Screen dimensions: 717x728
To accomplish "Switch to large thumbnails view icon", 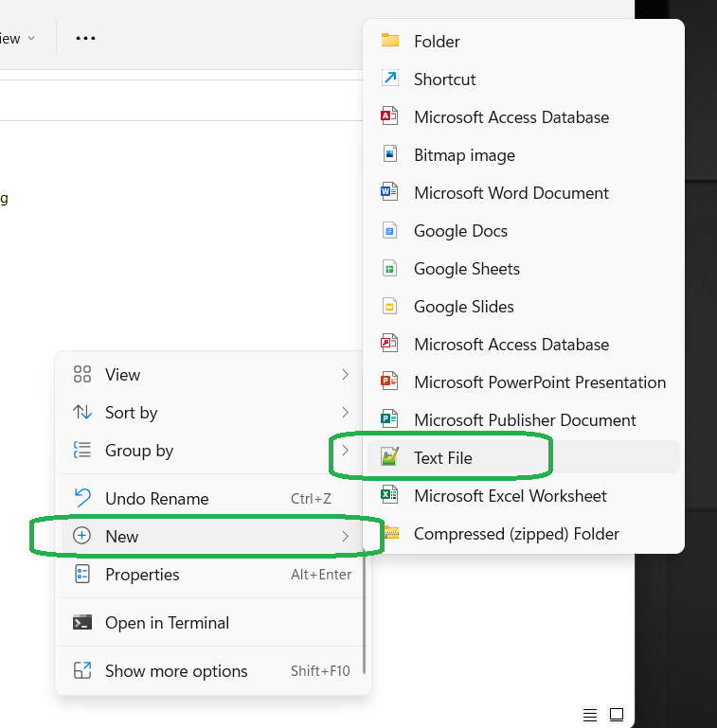I will pyautogui.click(x=617, y=715).
